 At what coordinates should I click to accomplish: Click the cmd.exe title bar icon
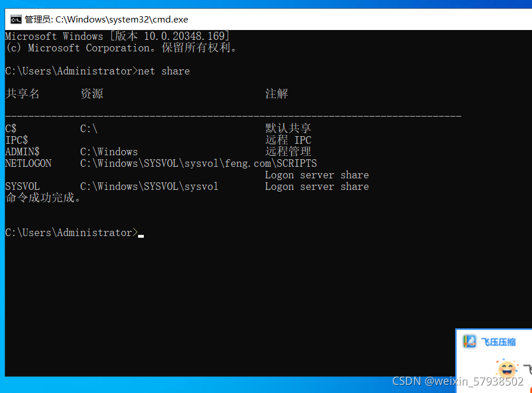16,20
